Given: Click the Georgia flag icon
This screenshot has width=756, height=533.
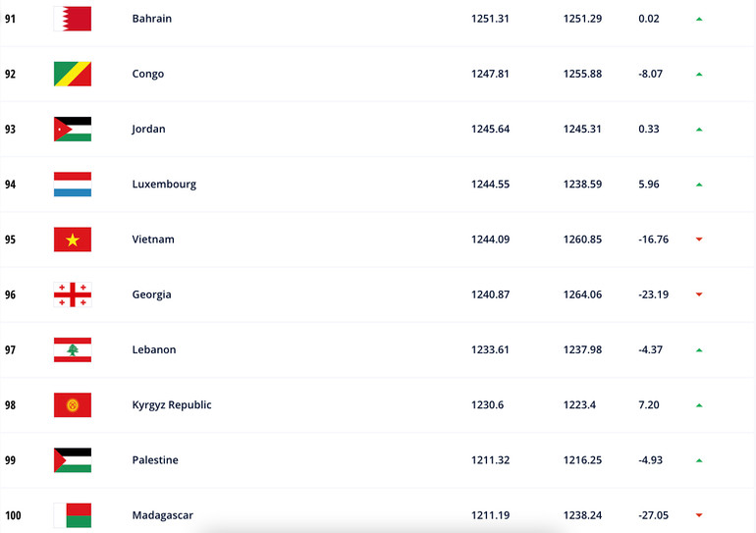Looking at the screenshot, I should pyautogui.click(x=72, y=294).
